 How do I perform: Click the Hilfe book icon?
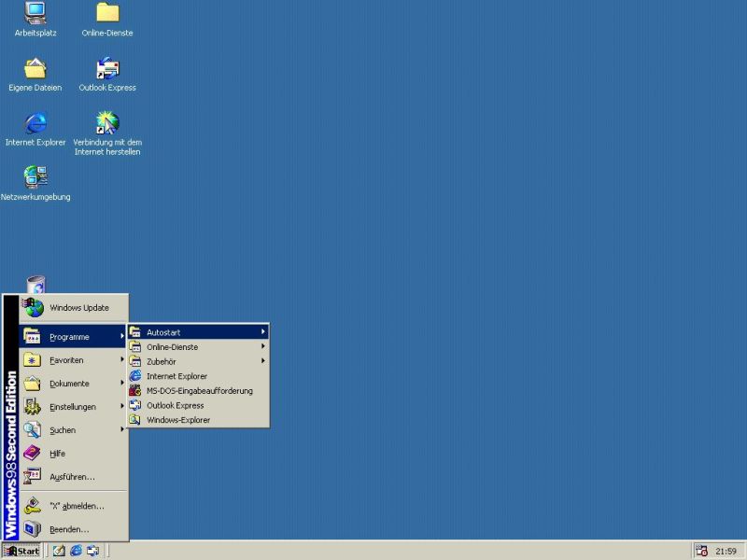[33, 453]
